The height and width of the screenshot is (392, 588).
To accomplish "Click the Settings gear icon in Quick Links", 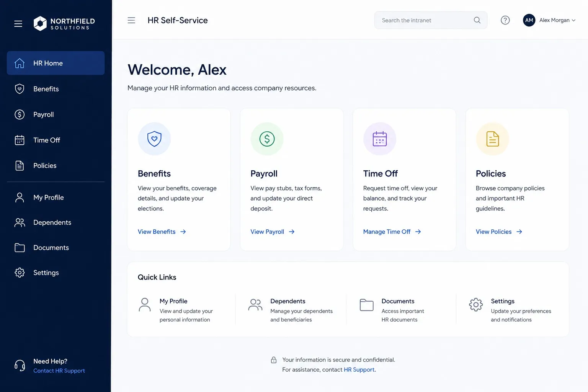I will coord(476,305).
